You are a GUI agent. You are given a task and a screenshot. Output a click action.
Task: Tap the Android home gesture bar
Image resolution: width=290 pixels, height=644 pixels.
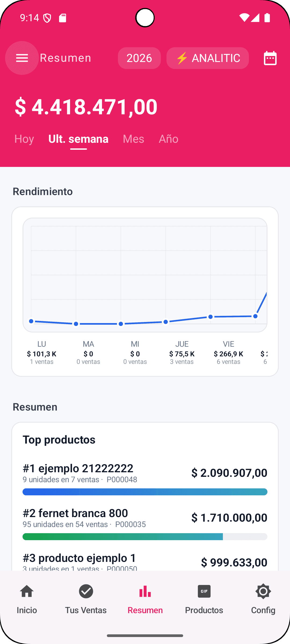coord(145,636)
